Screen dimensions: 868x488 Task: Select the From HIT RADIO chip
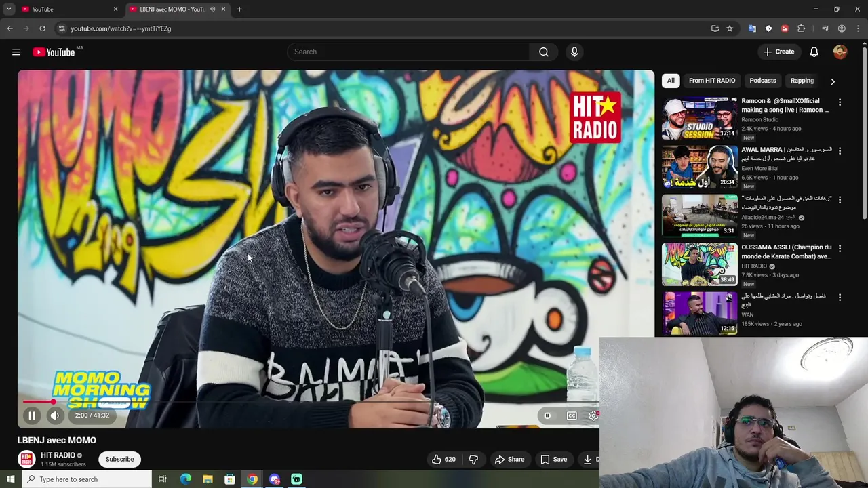[x=712, y=81]
